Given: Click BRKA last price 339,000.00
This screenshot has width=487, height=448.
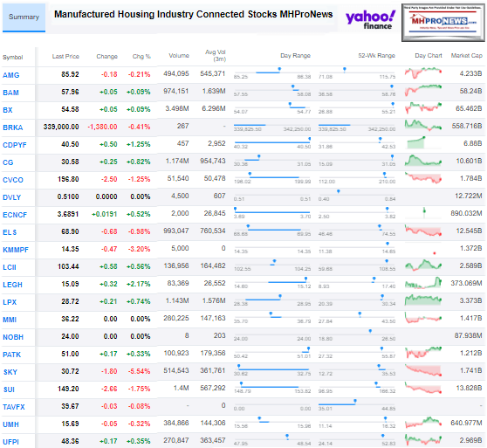Looking at the screenshot, I should point(61,127).
